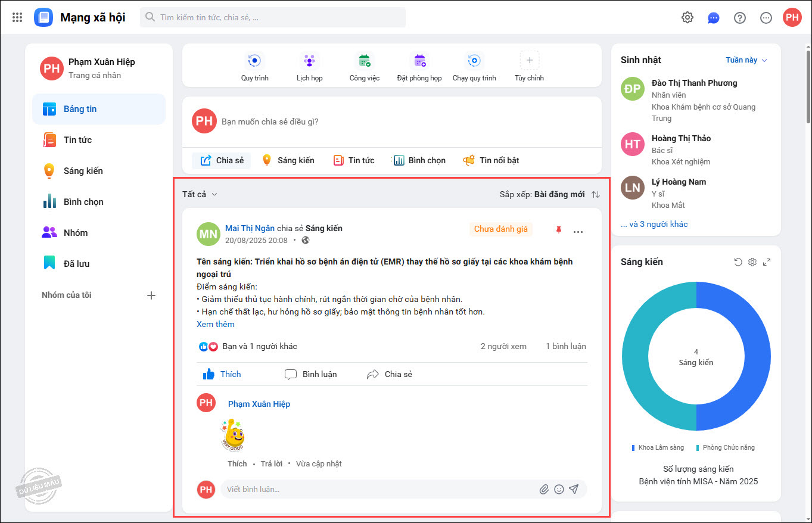This screenshot has width=812, height=523.
Task: Go to Bảng tin in sidebar
Action: point(99,109)
